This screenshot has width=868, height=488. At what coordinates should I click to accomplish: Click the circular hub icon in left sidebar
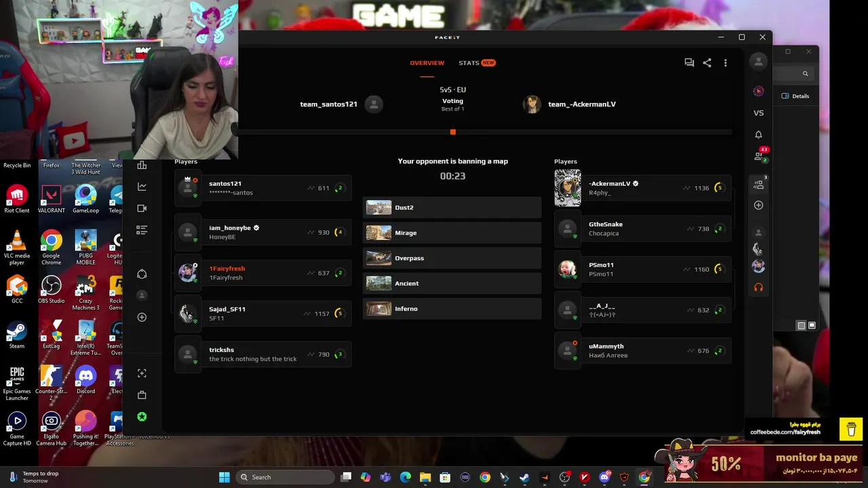[x=142, y=274]
